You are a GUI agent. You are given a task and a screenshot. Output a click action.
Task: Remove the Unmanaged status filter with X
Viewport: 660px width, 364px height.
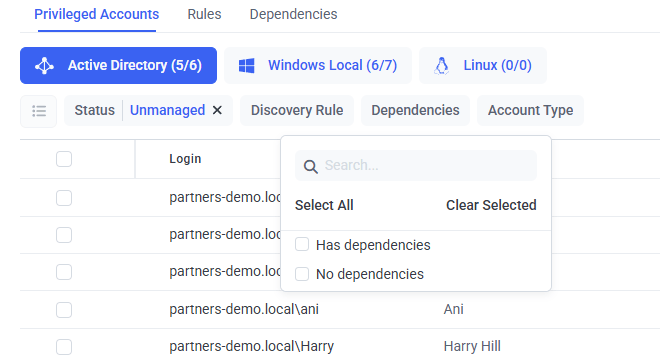[x=217, y=110]
